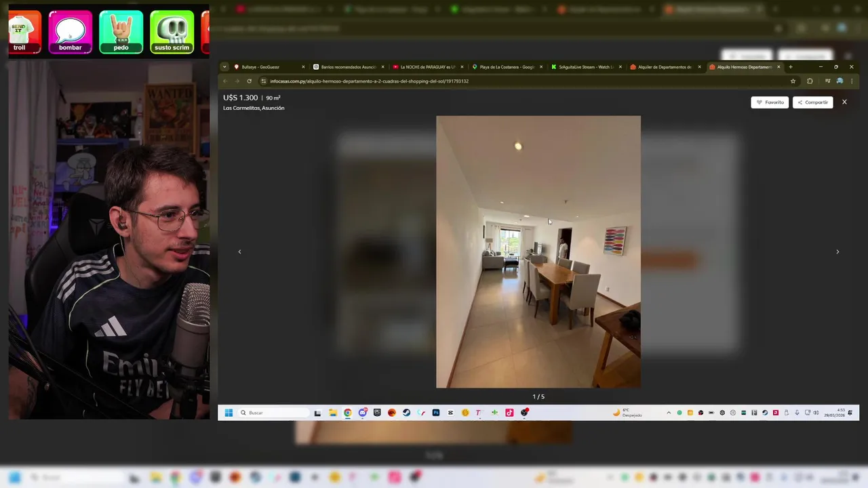Click the Buscar taskbar search box
This screenshot has width=868, height=488.
coord(273,413)
